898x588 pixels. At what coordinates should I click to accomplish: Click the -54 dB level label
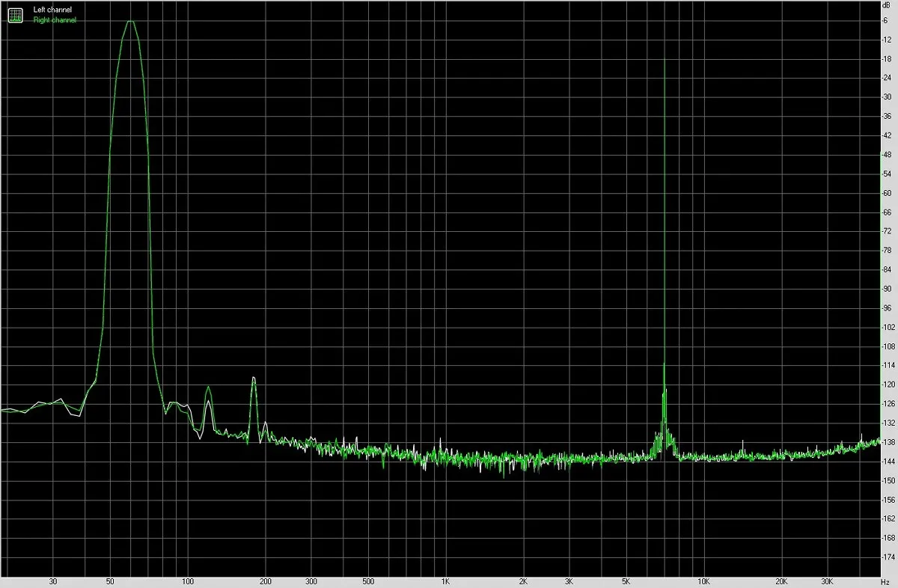tap(887, 174)
